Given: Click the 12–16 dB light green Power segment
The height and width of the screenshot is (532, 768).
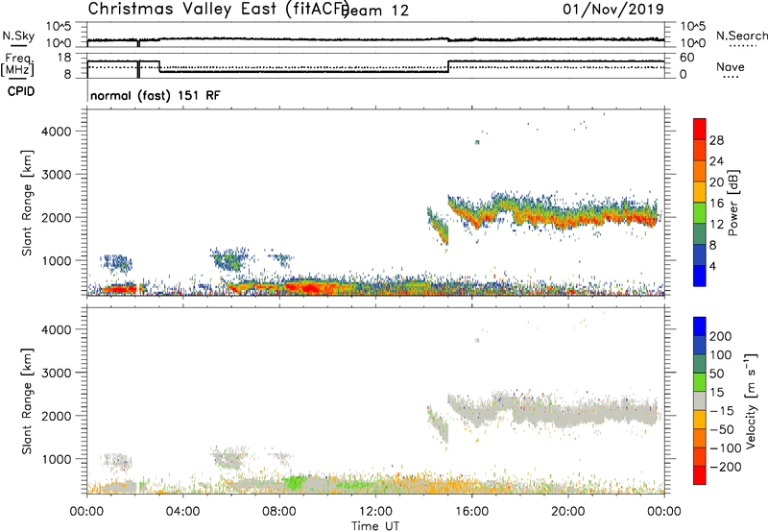Looking at the screenshot, I should tap(700, 213).
